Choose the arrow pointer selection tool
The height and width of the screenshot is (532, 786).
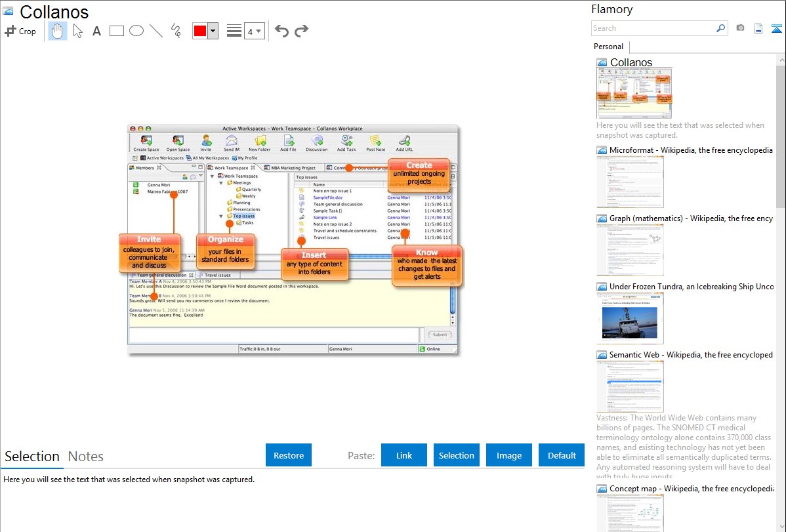pos(77,31)
